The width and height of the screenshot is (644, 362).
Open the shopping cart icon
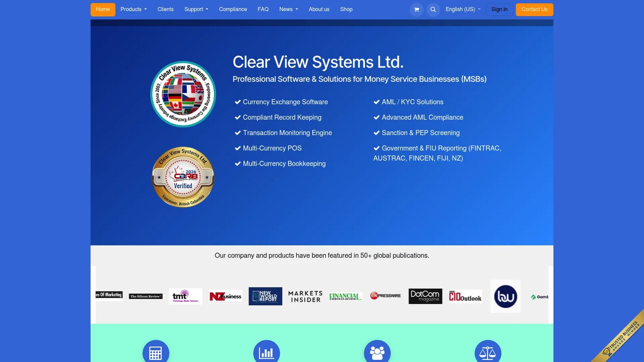(416, 9)
